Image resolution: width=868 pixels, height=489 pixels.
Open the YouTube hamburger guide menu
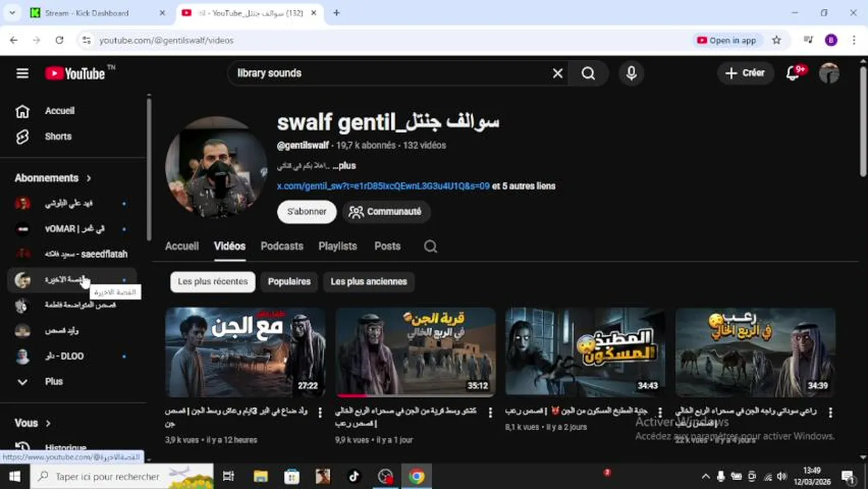point(22,73)
